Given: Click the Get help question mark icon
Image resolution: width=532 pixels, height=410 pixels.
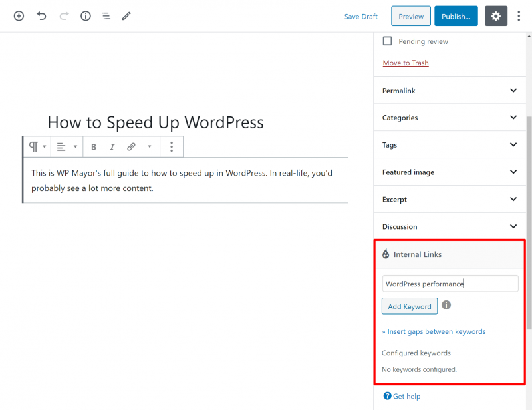Looking at the screenshot, I should (387, 396).
